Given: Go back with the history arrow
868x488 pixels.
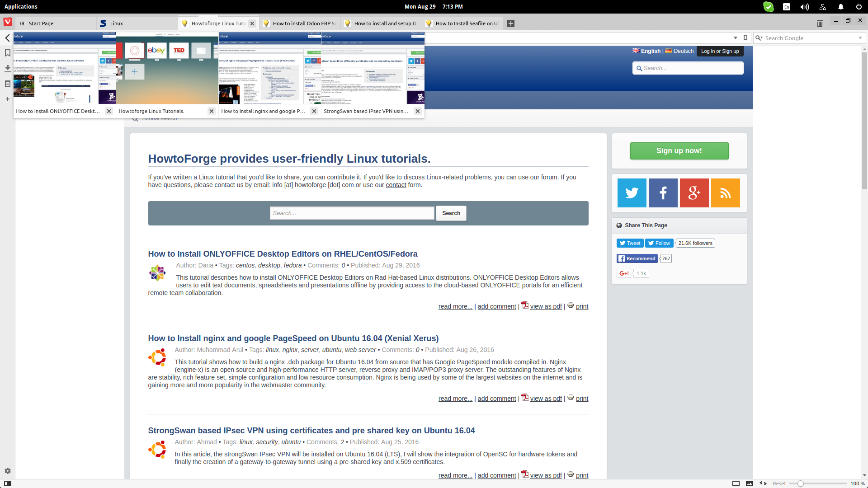Looking at the screenshot, I should [7, 38].
